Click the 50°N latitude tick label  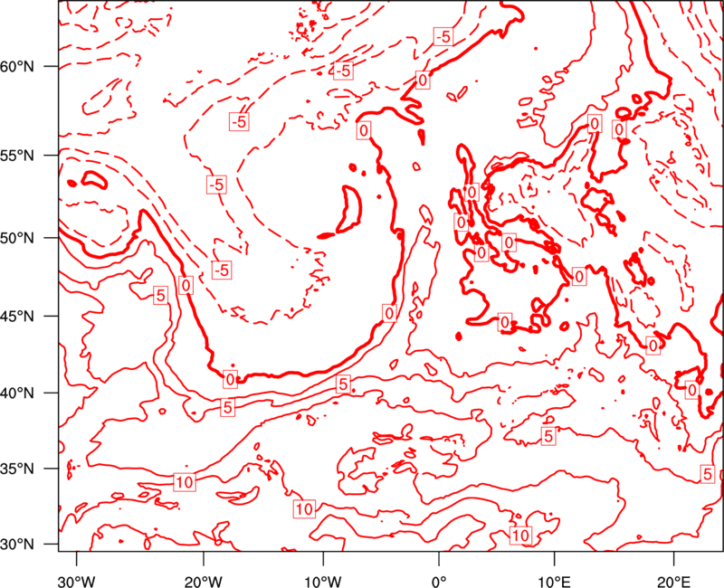17,238
